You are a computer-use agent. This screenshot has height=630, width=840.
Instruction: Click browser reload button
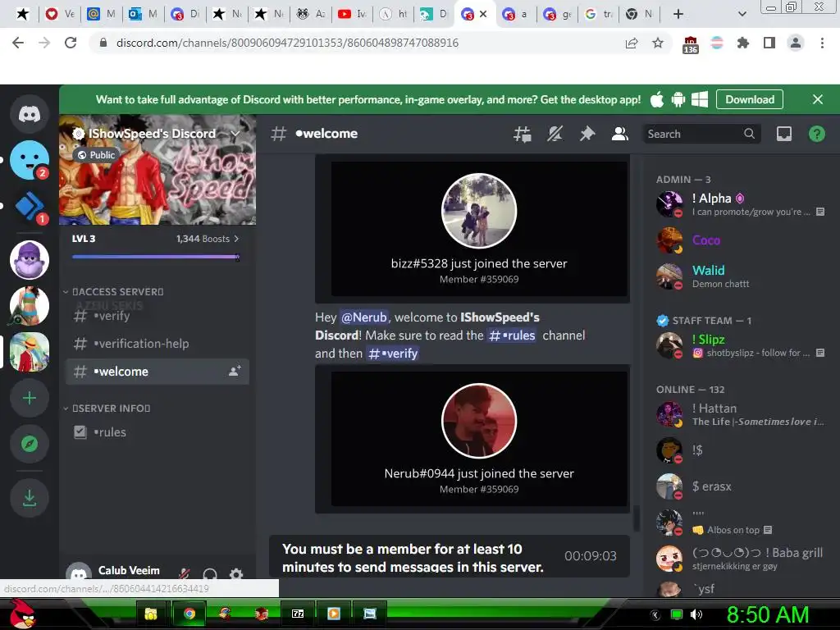click(71, 43)
